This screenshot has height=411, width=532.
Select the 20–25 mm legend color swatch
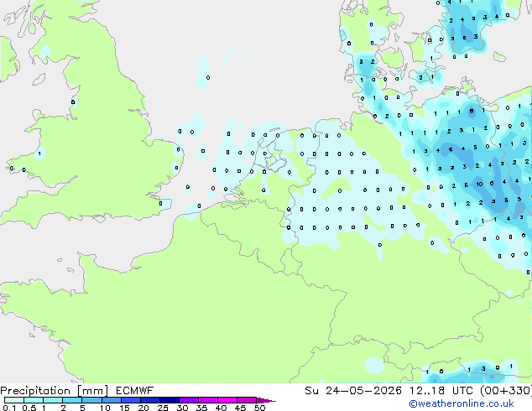point(149,400)
